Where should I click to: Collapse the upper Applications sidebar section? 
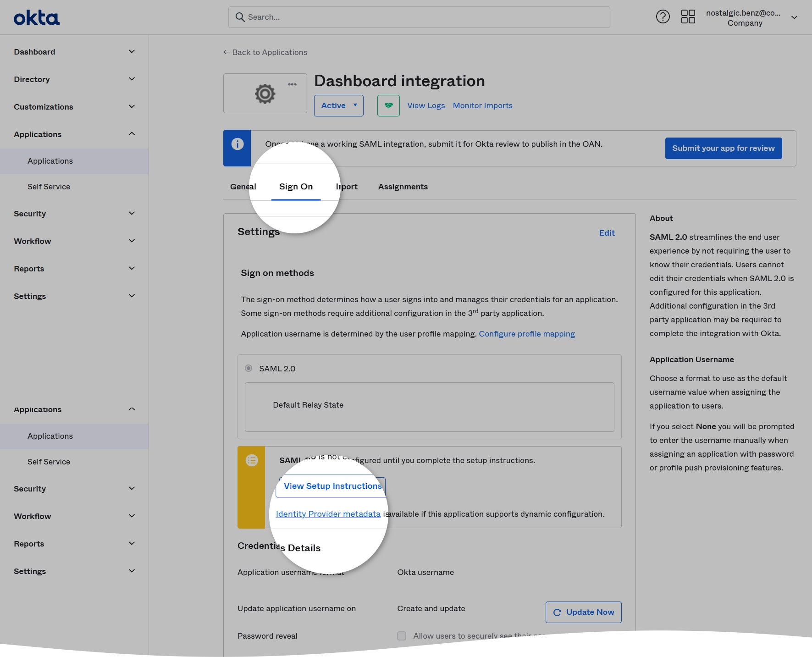pos(74,134)
